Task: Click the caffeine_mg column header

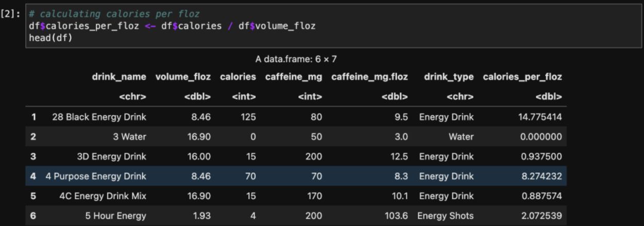Action: 294,77
